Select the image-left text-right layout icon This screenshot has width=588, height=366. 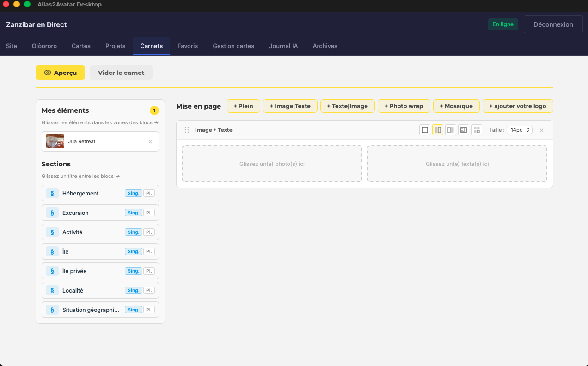click(x=438, y=130)
